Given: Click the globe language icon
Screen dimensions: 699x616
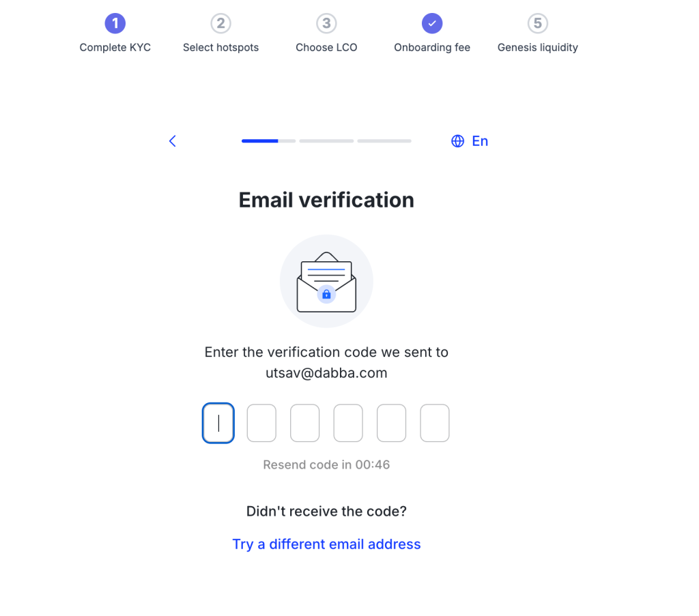Looking at the screenshot, I should click(x=457, y=141).
